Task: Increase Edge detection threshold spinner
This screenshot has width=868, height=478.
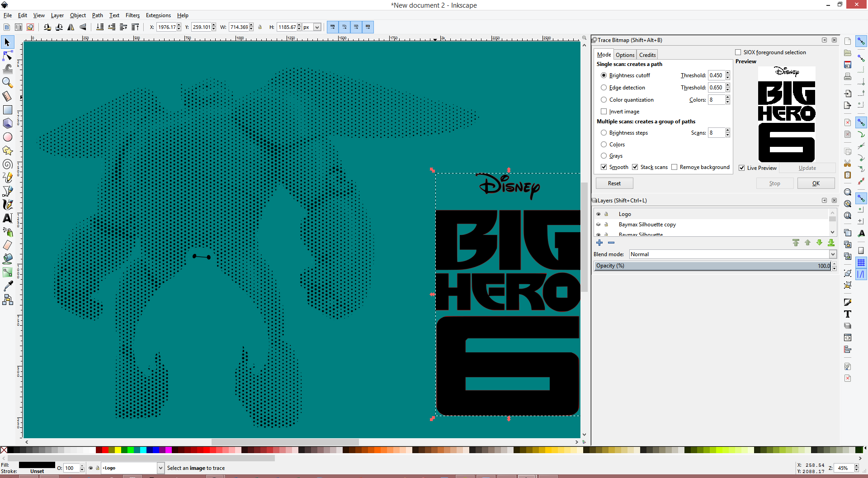Action: 728,85
